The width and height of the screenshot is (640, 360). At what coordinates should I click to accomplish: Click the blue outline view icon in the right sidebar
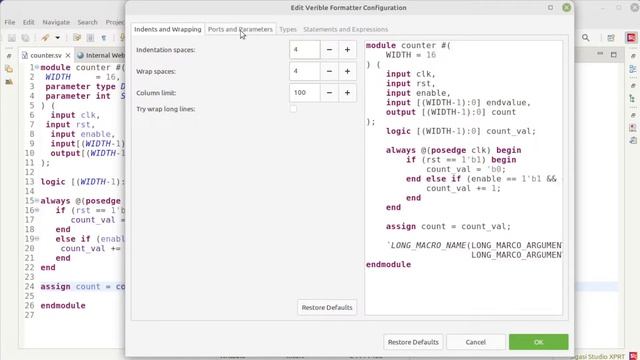click(633, 69)
